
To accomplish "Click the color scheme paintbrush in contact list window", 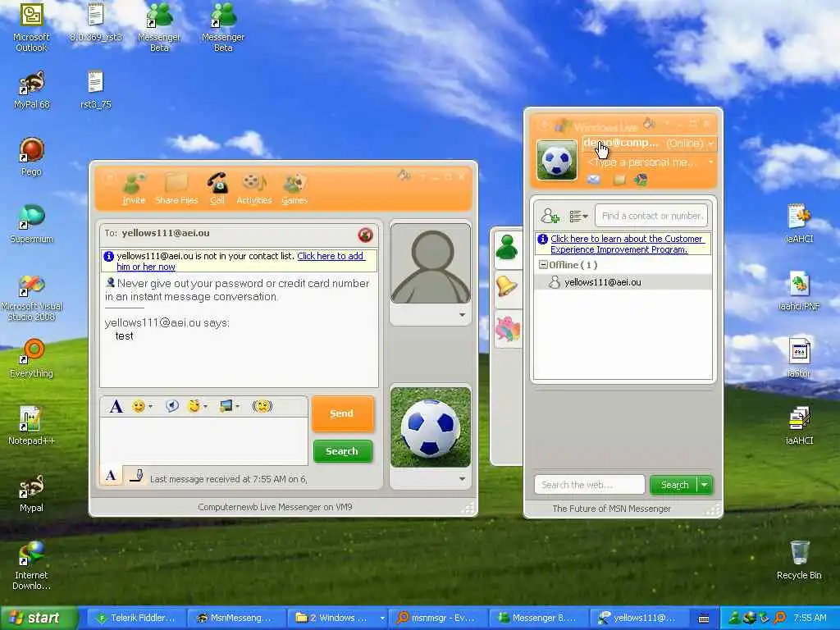I will [x=650, y=123].
